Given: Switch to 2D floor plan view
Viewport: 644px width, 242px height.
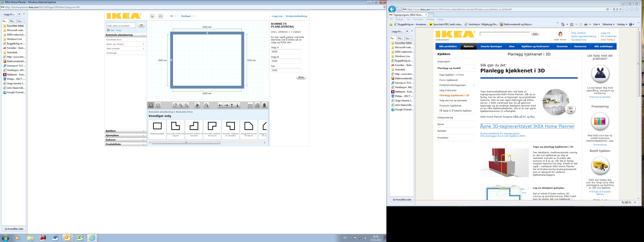Looking at the screenshot, I should click(151, 105).
